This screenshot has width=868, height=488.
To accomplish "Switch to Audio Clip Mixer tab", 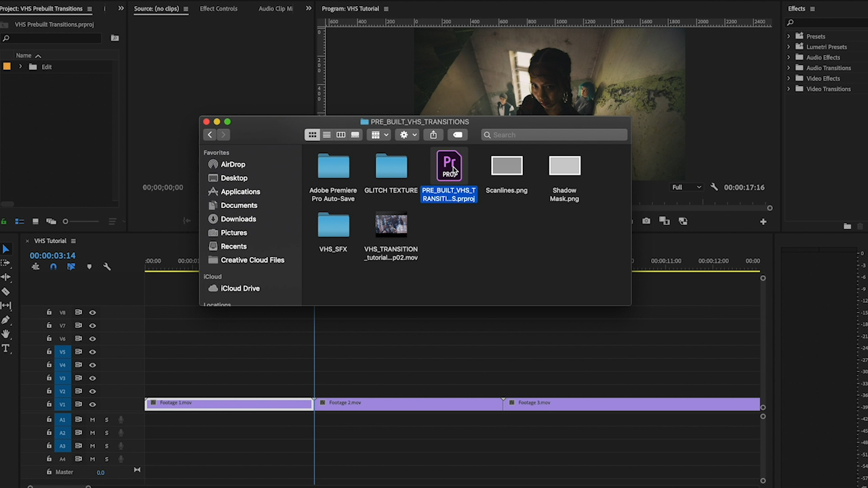I will (x=276, y=9).
